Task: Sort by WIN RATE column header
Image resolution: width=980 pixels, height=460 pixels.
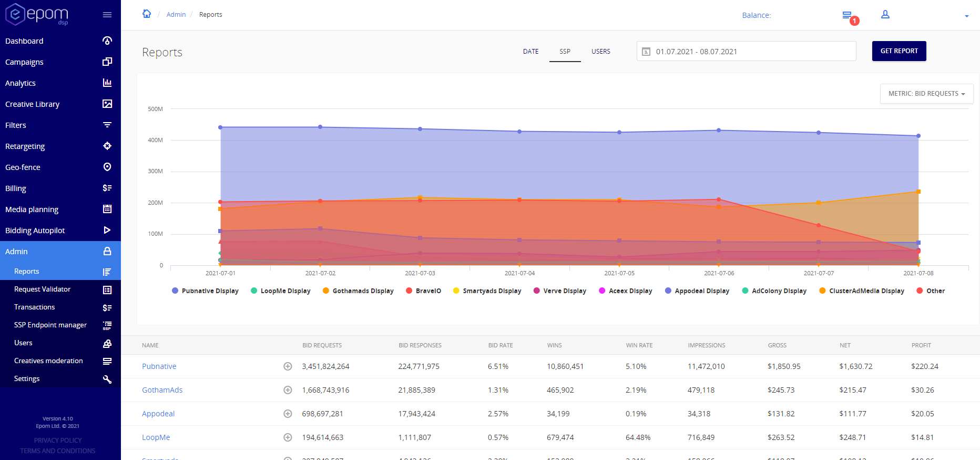Action: click(x=639, y=345)
